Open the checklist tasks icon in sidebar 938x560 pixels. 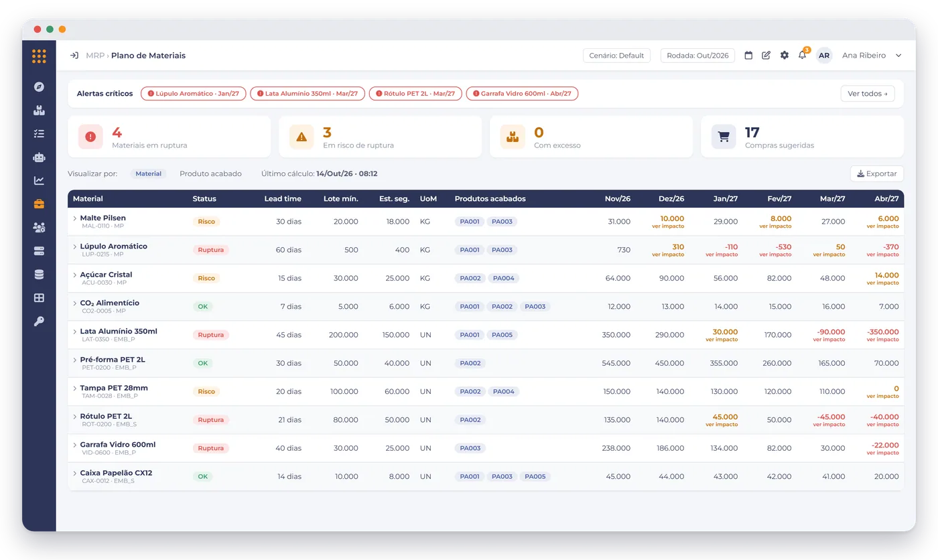[x=39, y=134]
